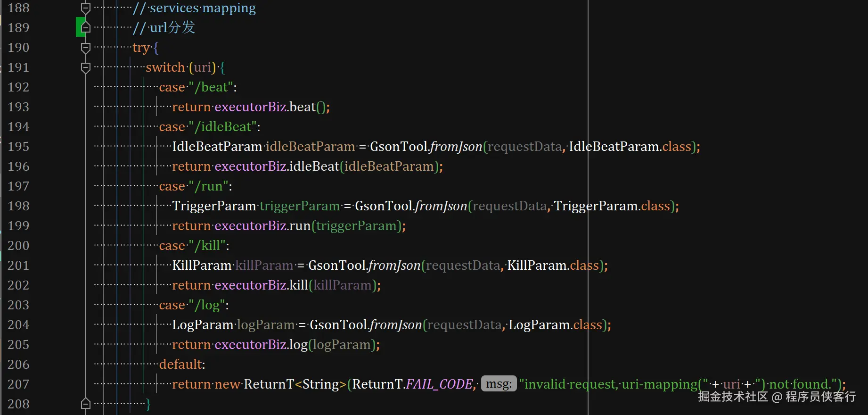Collapse the comment fold marker on line 188
868x415 pixels.
pos(85,8)
